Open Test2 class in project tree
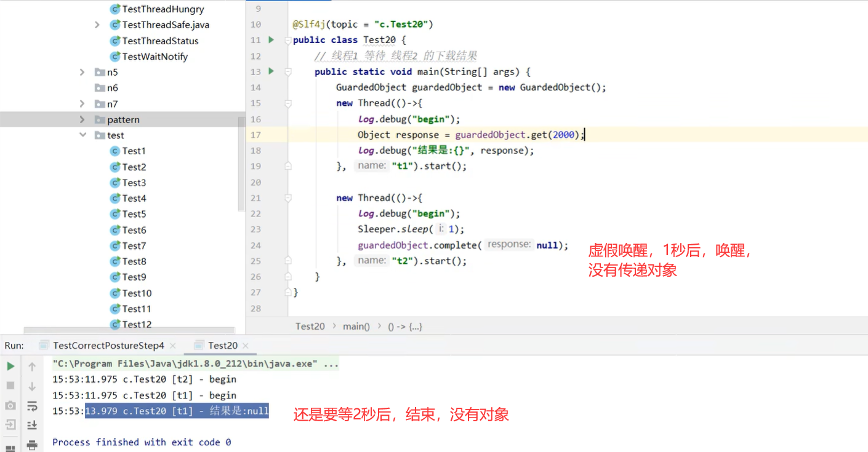Screen dimensions: 868x452 pos(134,167)
